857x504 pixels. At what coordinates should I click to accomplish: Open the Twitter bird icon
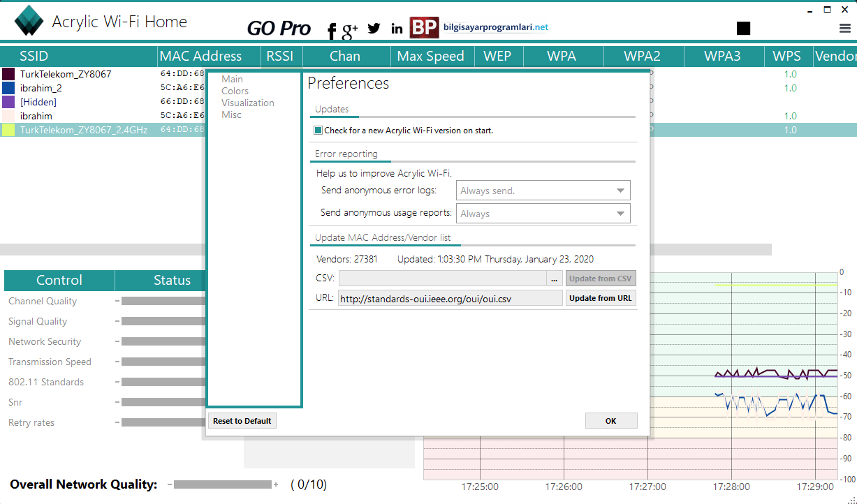pos(374,29)
